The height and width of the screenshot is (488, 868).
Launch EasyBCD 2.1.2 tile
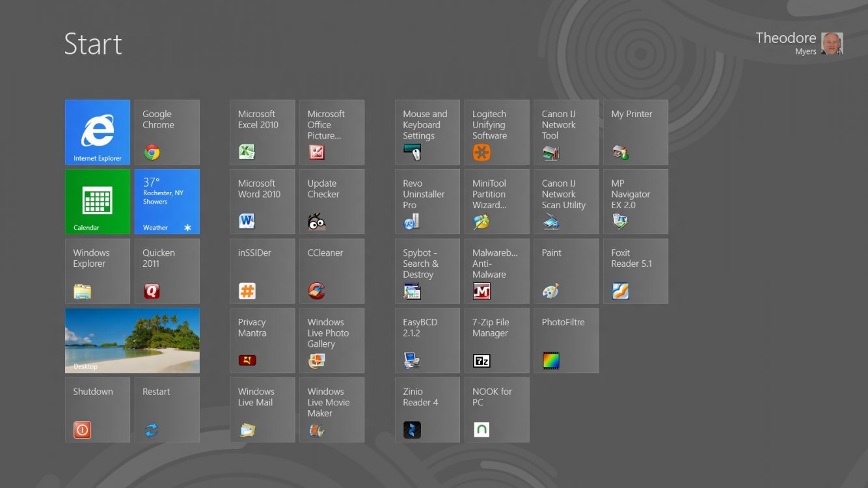coord(427,340)
